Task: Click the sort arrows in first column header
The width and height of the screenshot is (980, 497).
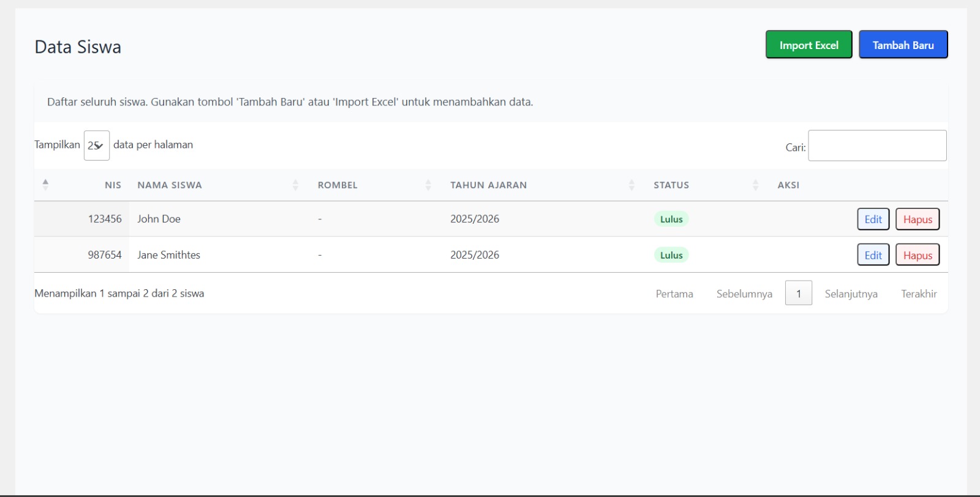Action: [45, 184]
